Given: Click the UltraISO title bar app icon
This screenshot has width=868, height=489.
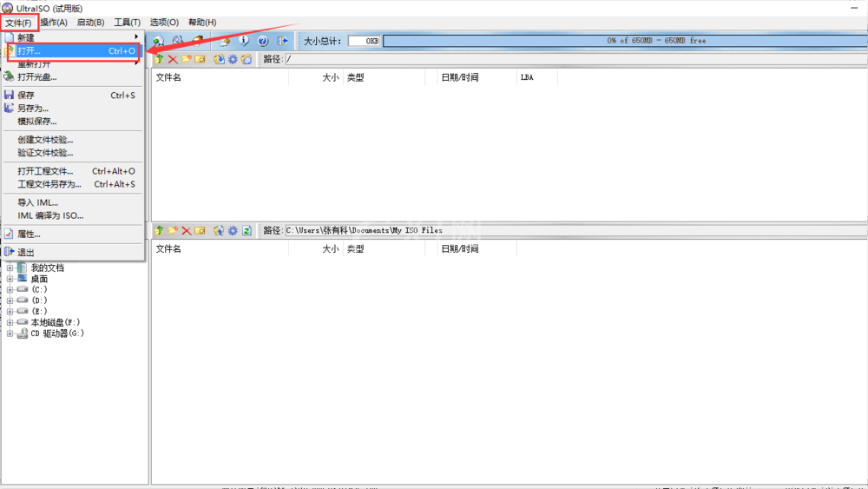Looking at the screenshot, I should (x=7, y=9).
